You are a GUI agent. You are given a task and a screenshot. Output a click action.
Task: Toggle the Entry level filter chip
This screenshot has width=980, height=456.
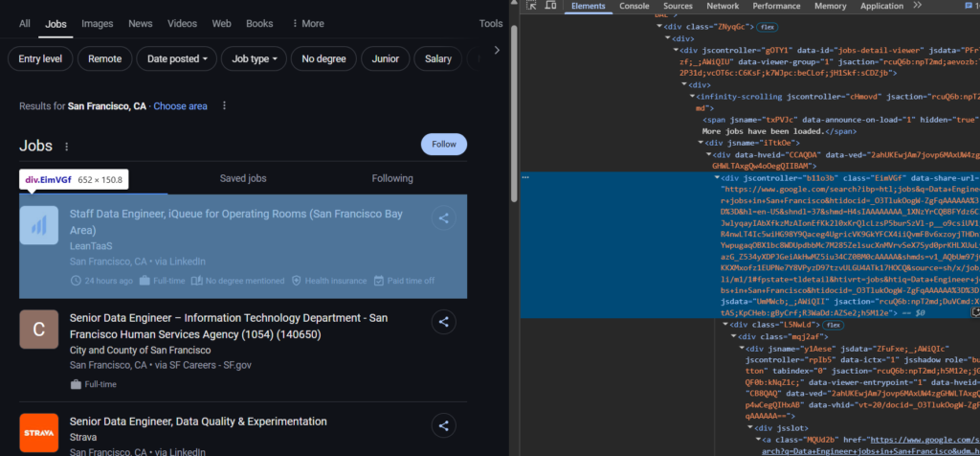40,59
